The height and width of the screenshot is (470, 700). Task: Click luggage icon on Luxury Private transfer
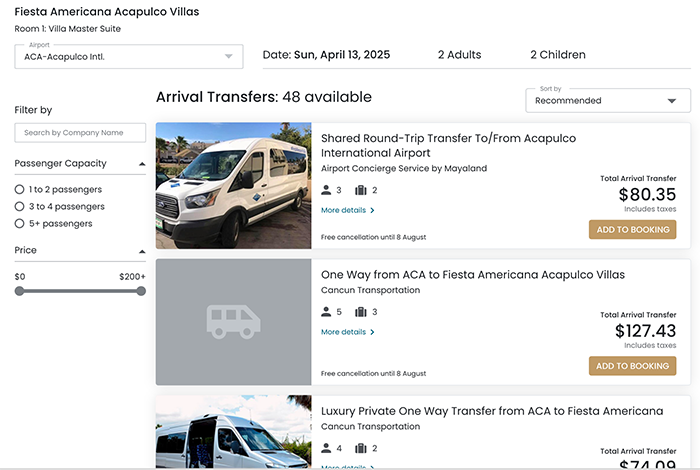[x=361, y=448]
